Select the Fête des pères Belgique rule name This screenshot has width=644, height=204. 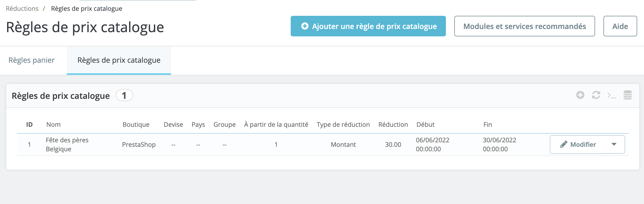(x=67, y=144)
